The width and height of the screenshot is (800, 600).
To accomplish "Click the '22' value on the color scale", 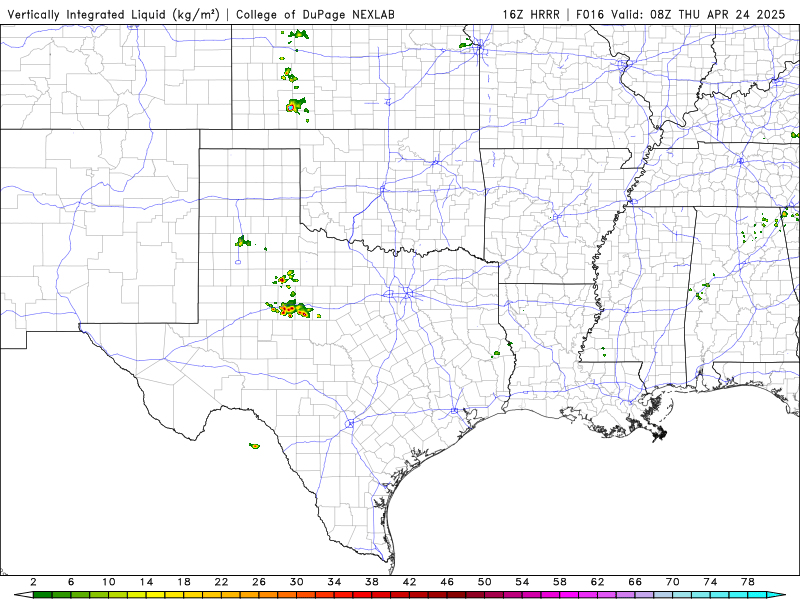I will 221,582.
